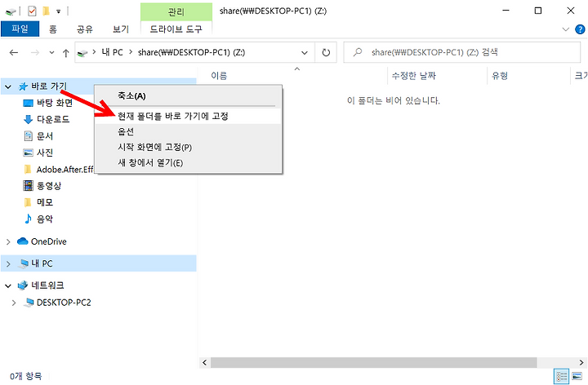Click the 0개 항목 status bar text
Screen dimensions: 588x385
26,376
